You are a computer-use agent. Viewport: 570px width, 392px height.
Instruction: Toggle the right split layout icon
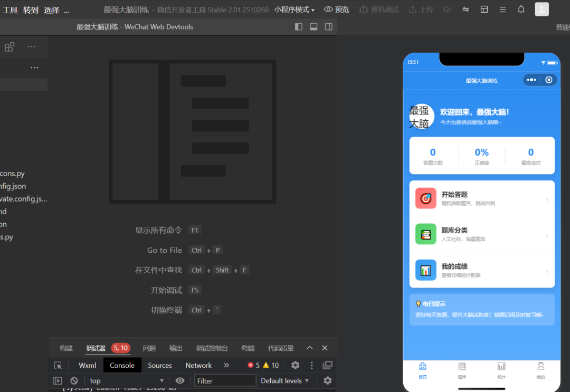click(x=329, y=27)
